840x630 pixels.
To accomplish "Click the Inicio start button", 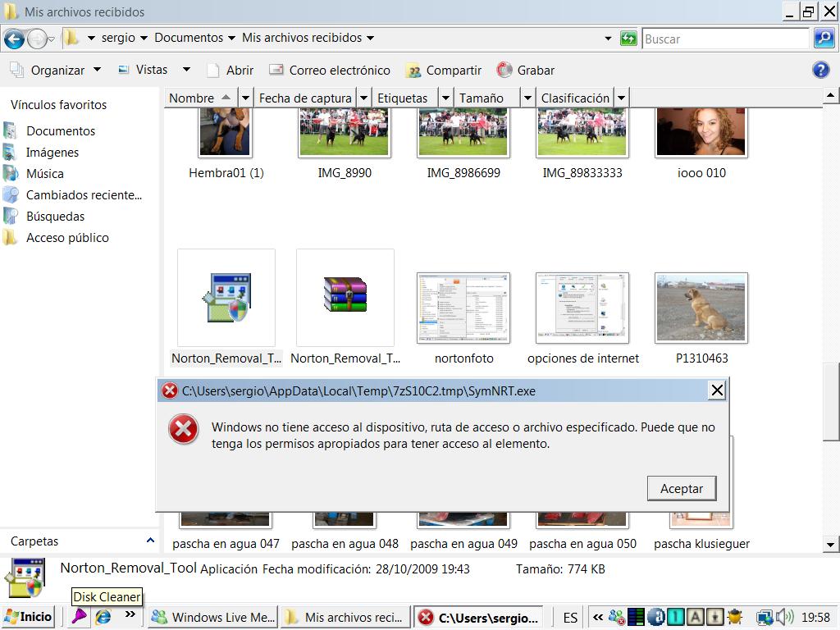I will [29, 617].
